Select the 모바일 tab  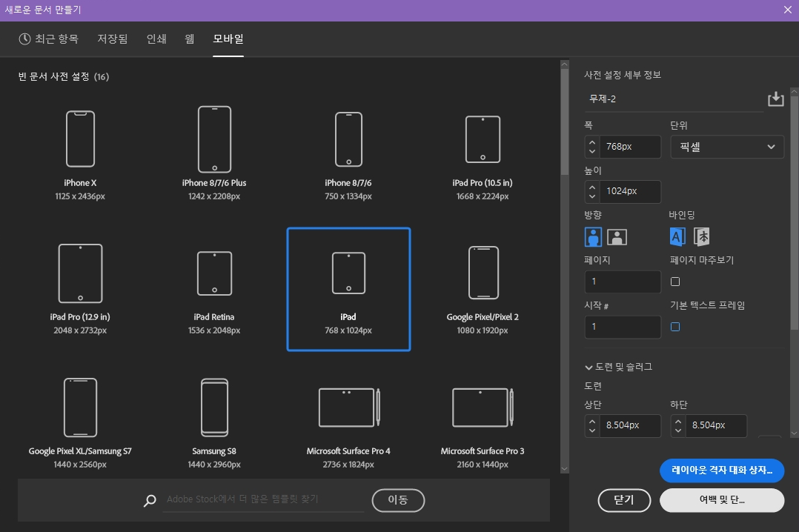pyautogui.click(x=228, y=39)
